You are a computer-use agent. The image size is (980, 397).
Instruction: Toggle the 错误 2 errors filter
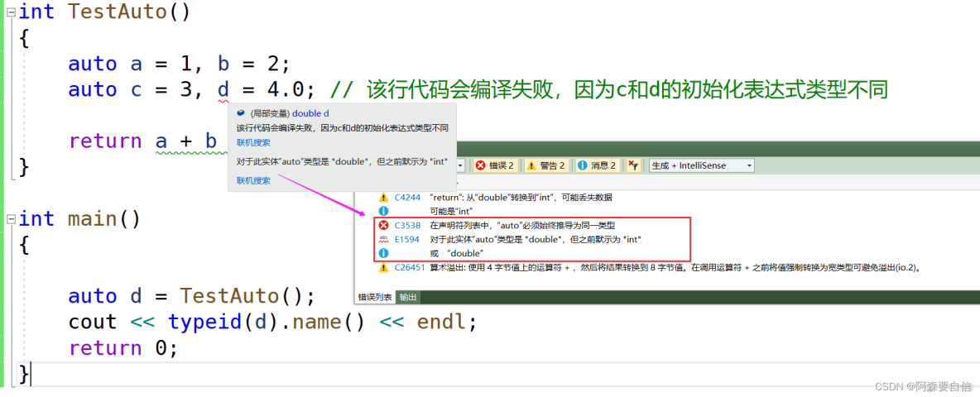(494, 165)
